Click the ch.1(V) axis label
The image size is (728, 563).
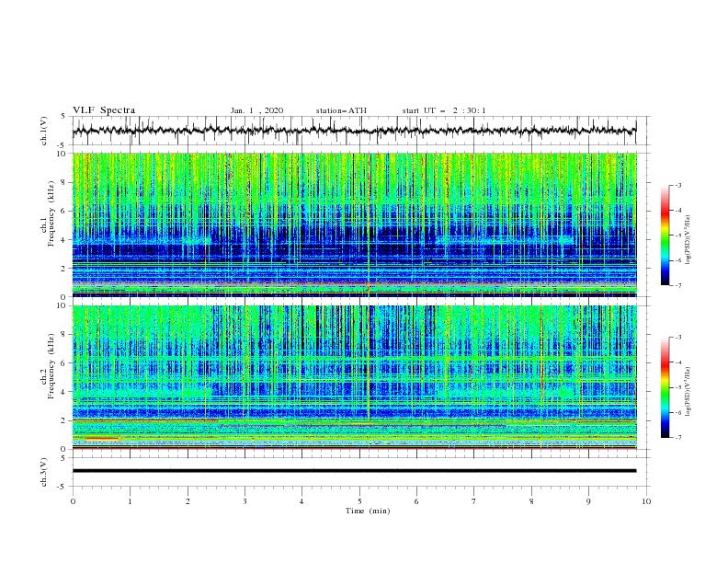[x=44, y=131]
